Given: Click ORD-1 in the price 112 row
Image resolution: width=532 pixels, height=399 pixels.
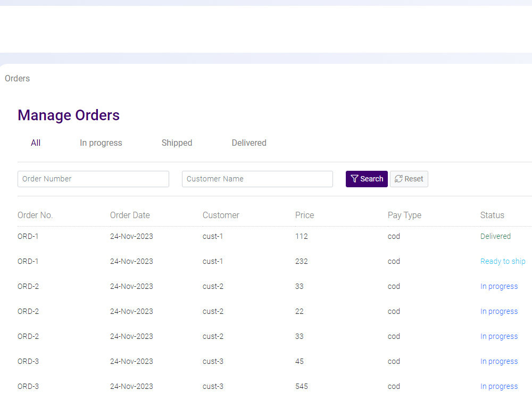Looking at the screenshot, I should (x=28, y=236).
